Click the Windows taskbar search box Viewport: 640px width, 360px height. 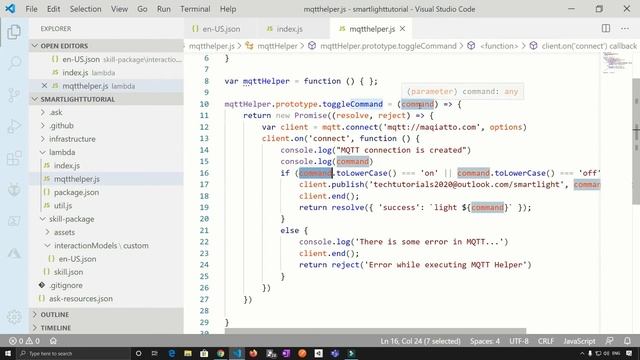click(x=73, y=353)
